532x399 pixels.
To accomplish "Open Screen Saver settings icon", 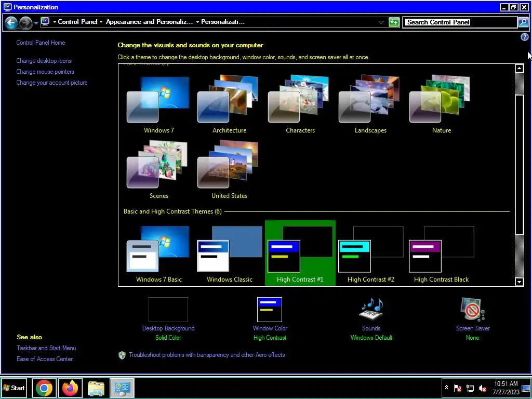I will (x=473, y=309).
